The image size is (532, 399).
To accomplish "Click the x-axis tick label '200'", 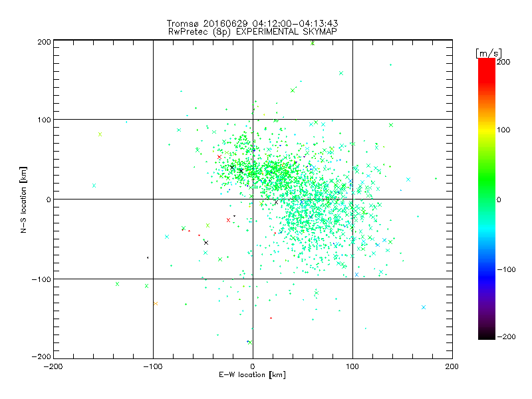I will pos(452,366).
